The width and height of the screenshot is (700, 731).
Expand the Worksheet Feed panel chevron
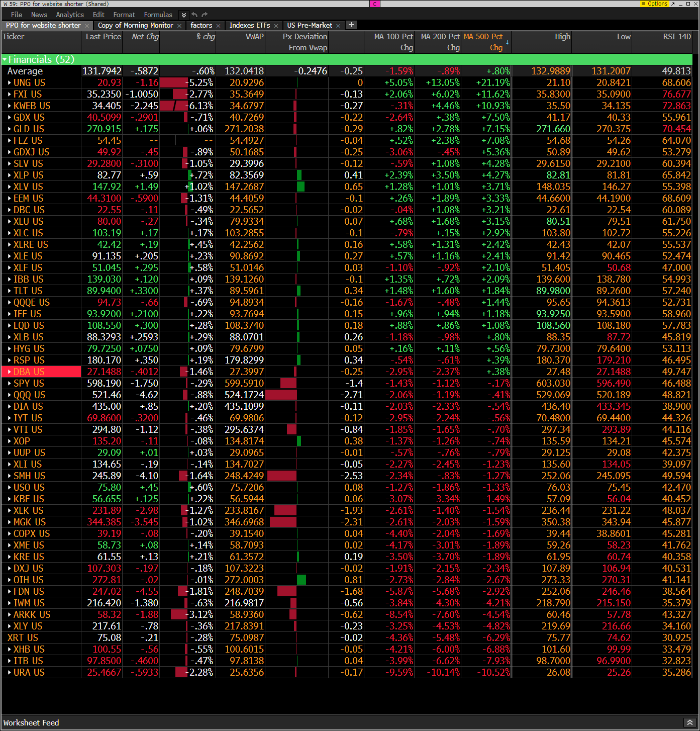click(x=689, y=722)
